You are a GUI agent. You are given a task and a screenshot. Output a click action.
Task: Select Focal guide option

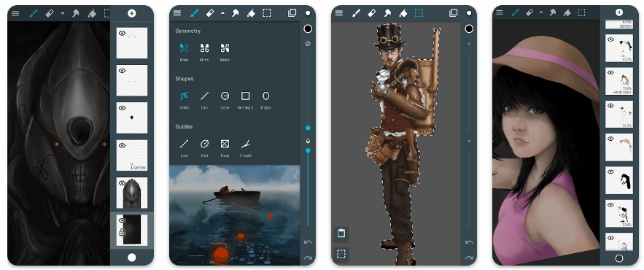pyautogui.click(x=225, y=148)
